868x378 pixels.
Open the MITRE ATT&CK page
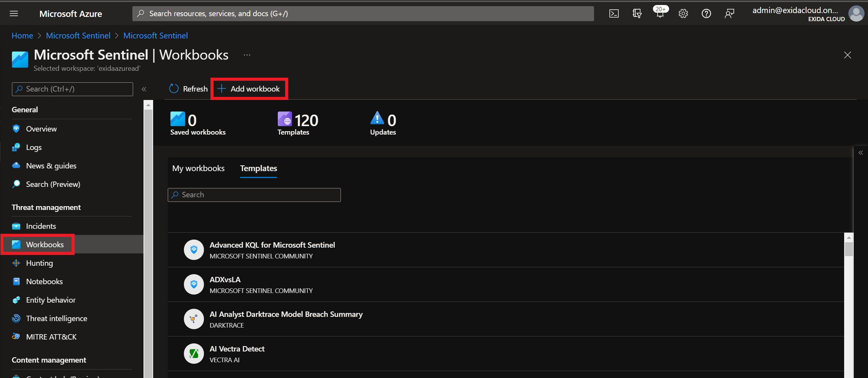51,336
